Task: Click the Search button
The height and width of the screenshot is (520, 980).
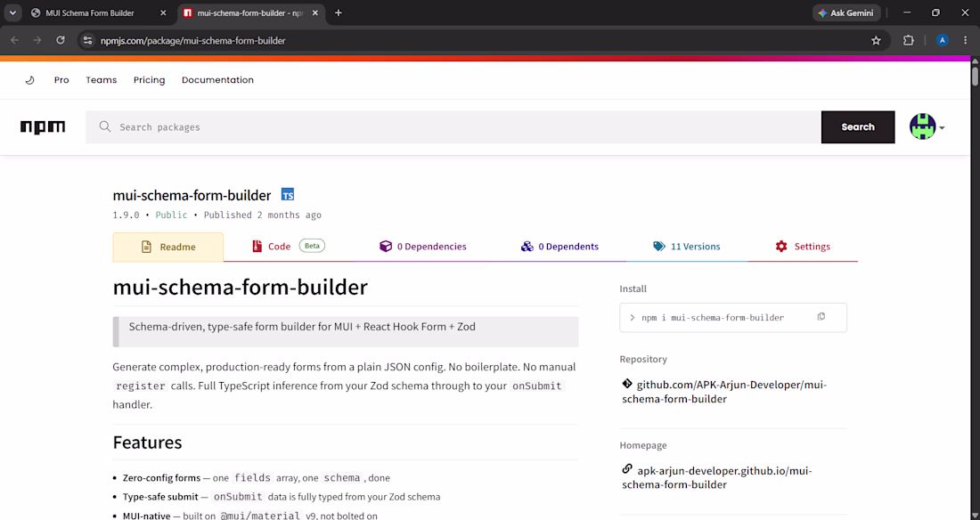Action: pos(857,126)
